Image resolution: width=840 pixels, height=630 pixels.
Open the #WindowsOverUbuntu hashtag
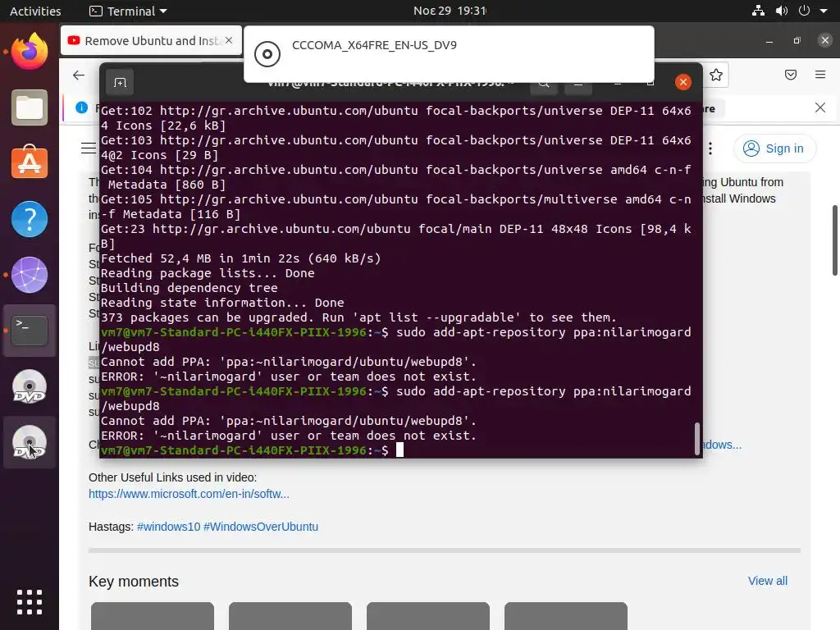[x=261, y=527]
